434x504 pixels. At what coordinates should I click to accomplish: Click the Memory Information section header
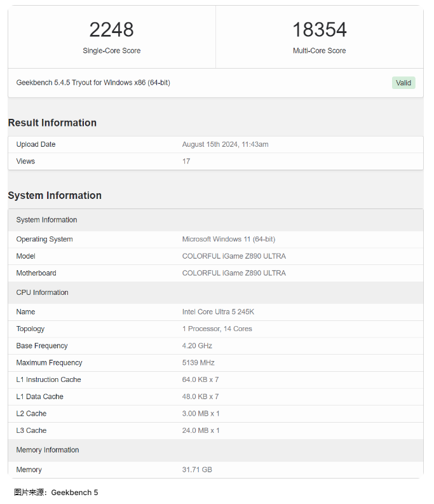click(x=48, y=450)
